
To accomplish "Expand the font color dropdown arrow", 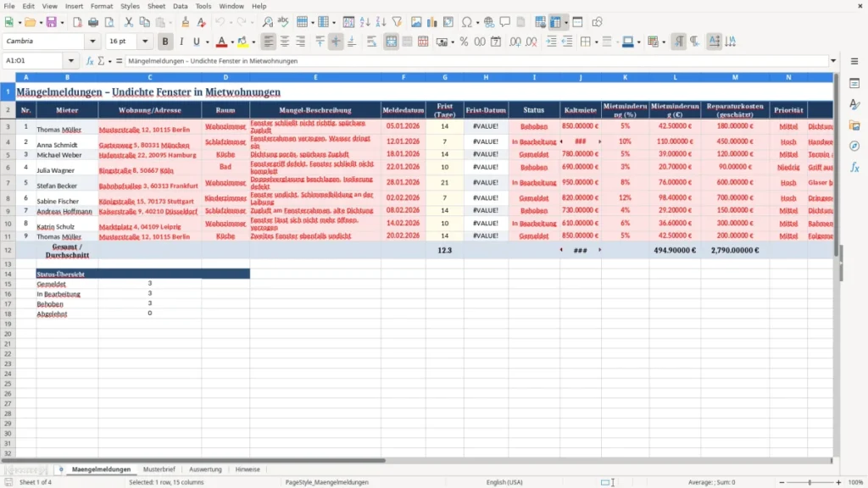I will click(x=231, y=42).
